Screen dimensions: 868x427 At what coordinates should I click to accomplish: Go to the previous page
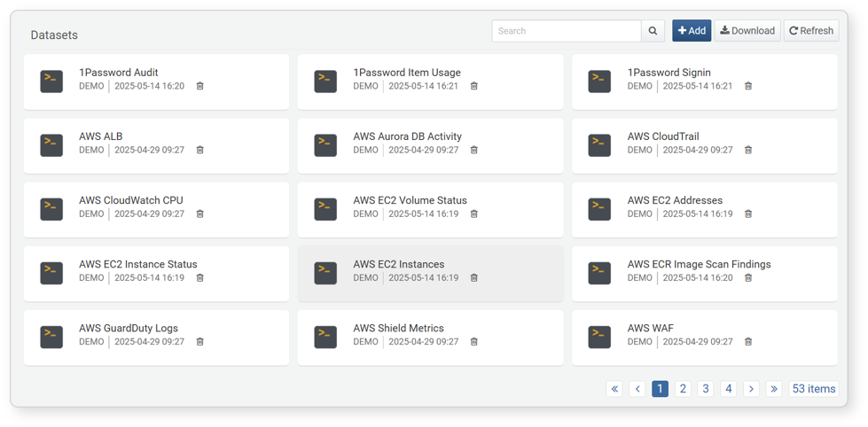click(637, 389)
